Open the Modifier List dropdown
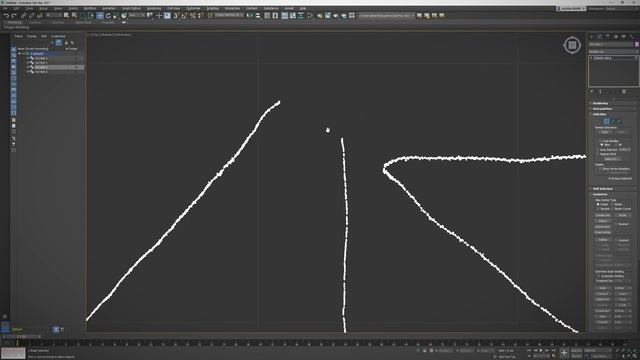The width and height of the screenshot is (640, 360). coord(612,51)
